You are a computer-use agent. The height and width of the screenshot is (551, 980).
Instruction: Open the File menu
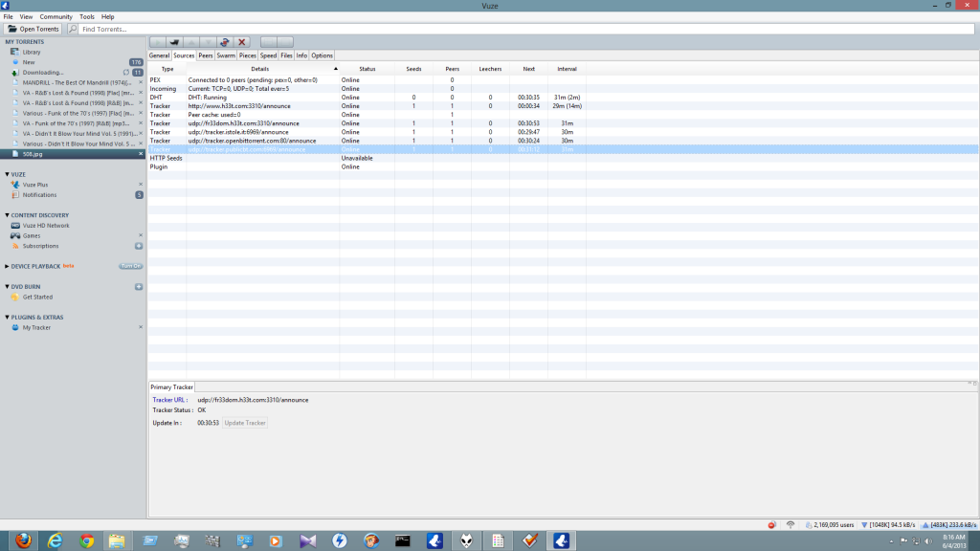click(8, 17)
